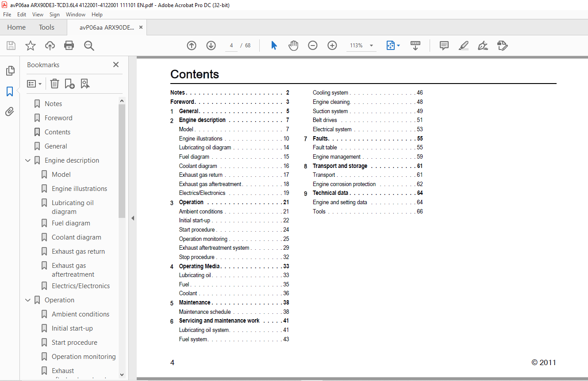The height and width of the screenshot is (381, 588).
Task: Follow Stop procedure contents entry
Action: [197, 257]
